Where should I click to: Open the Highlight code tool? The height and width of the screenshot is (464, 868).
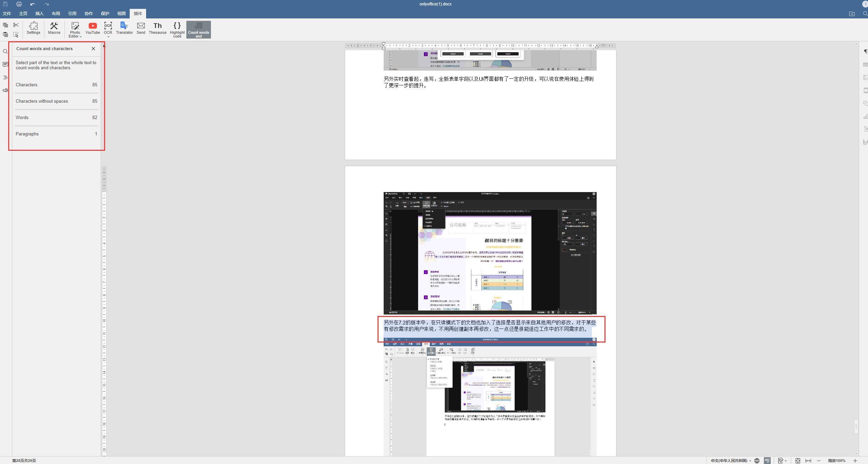click(177, 29)
